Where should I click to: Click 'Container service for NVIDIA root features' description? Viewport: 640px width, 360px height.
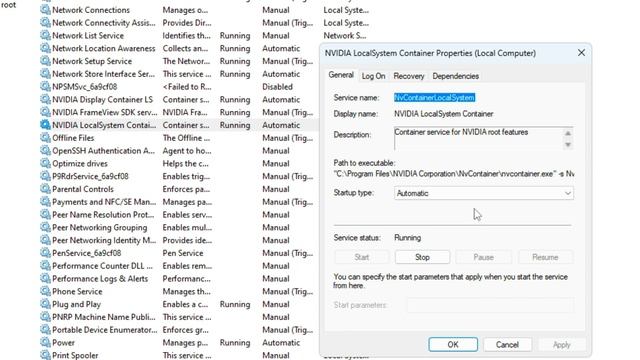click(461, 132)
